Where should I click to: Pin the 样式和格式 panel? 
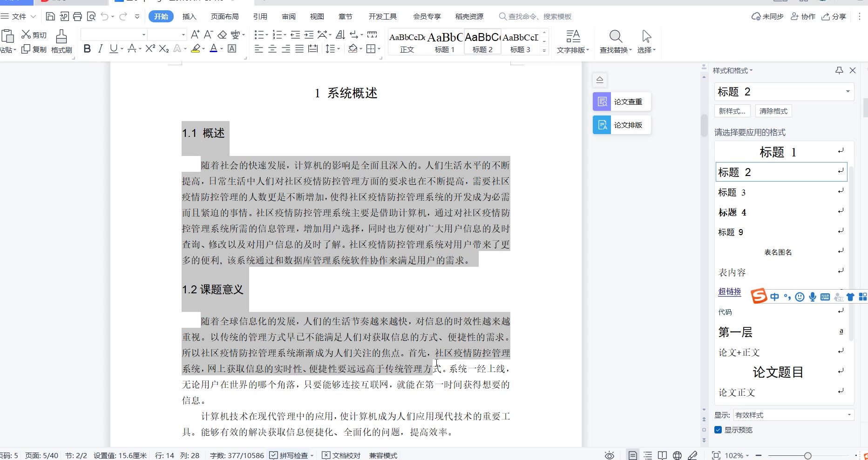click(839, 70)
